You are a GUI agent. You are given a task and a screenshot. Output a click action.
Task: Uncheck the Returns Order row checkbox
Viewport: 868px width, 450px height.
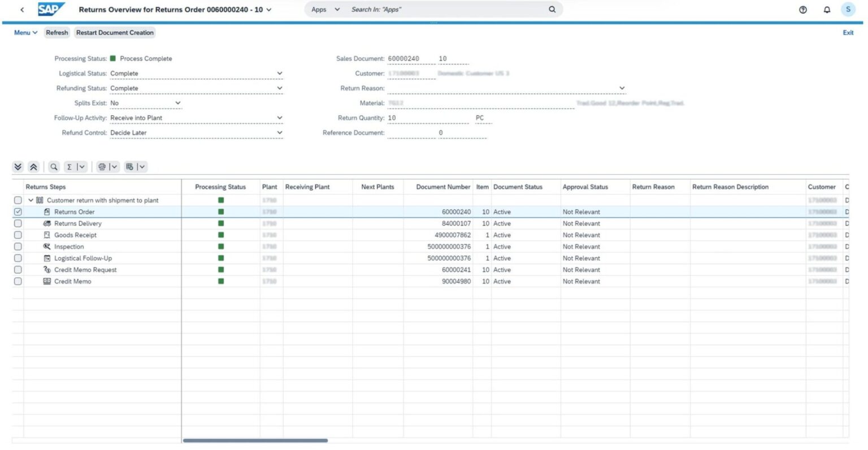pos(18,212)
